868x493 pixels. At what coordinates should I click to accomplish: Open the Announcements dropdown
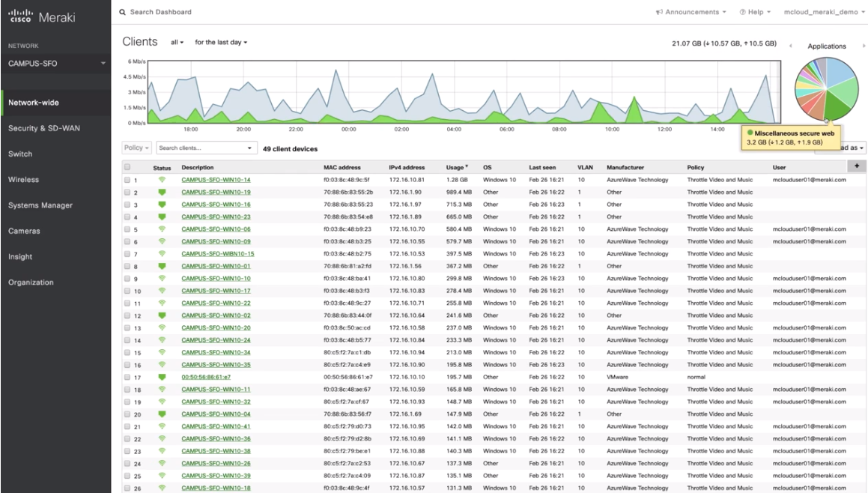tap(691, 12)
